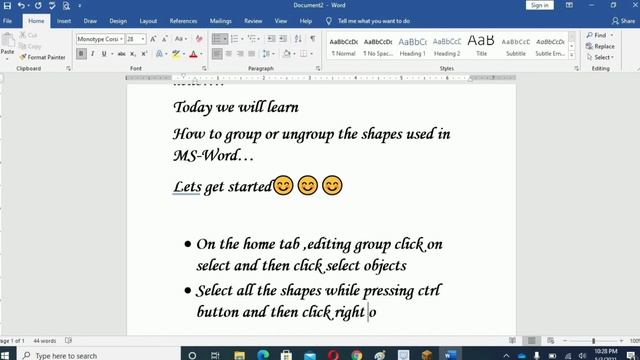
Task: Align text right
Action: click(240, 54)
